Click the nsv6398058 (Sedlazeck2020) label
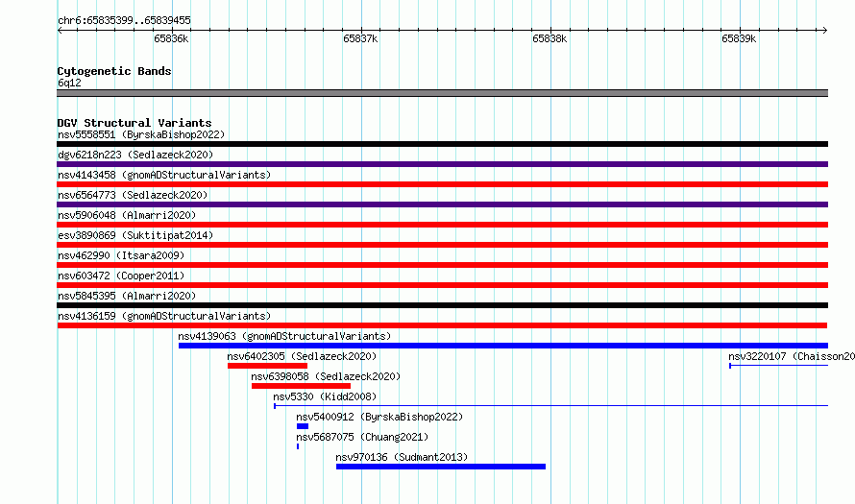This screenshot has width=855, height=504. point(326,376)
